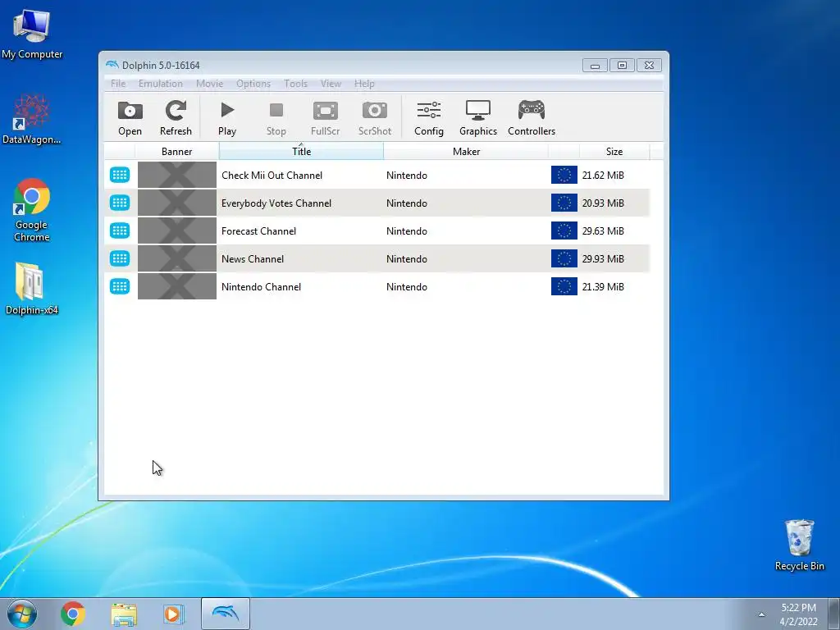Select the Check Mii Out Channel title
840x630 pixels.
272,176
